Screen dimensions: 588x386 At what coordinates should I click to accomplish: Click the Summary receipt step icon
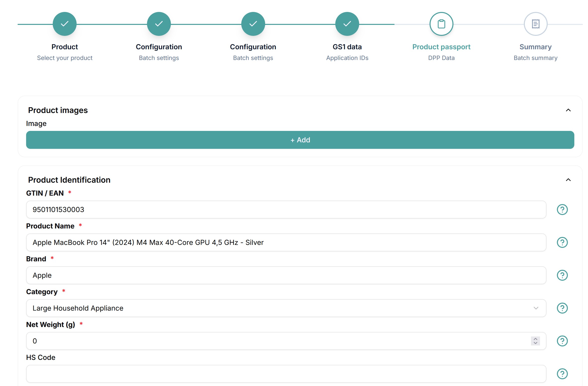click(535, 24)
